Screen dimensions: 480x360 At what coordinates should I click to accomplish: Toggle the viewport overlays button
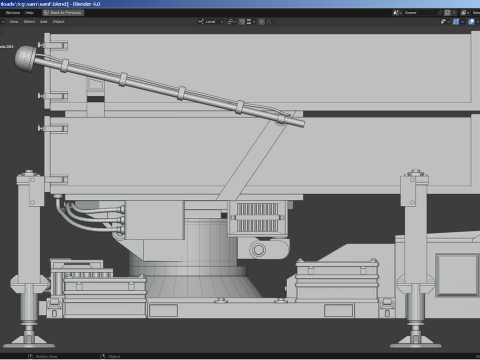[471, 22]
